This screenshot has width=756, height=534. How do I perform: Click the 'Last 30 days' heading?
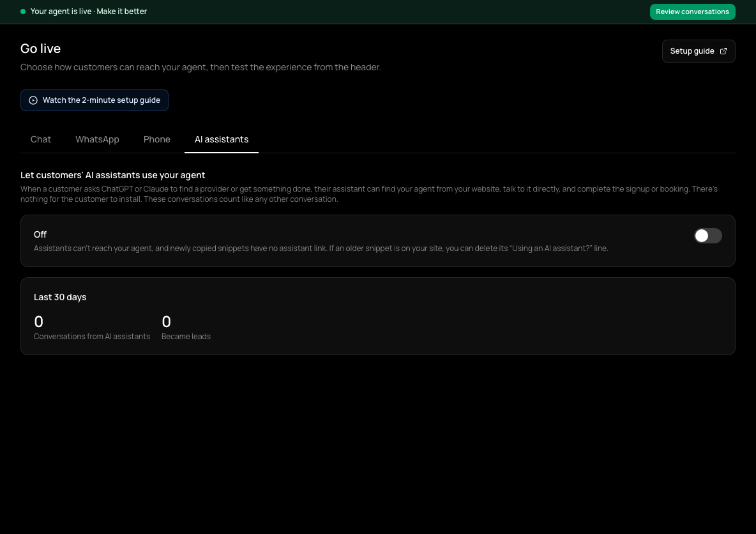(x=60, y=297)
